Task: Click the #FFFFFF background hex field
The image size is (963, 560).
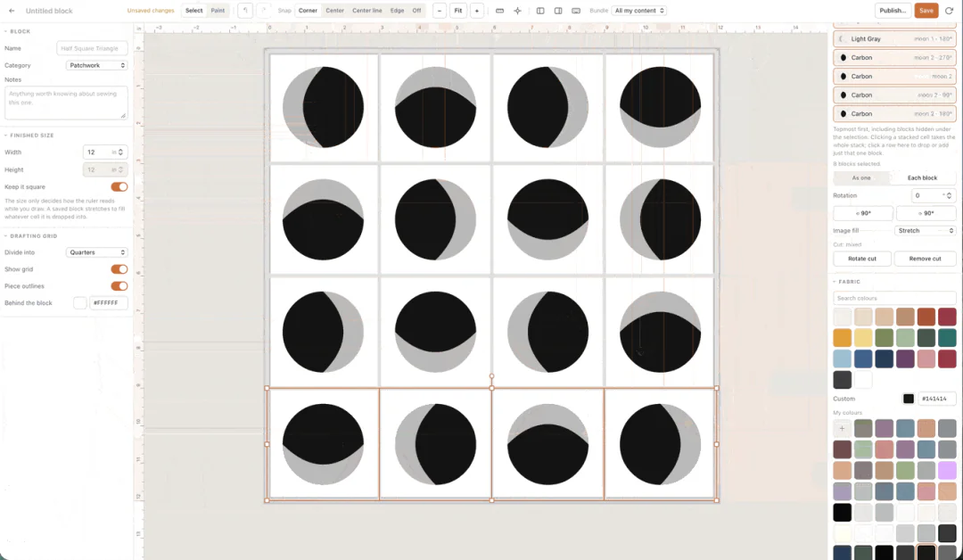Action: pyautogui.click(x=109, y=302)
